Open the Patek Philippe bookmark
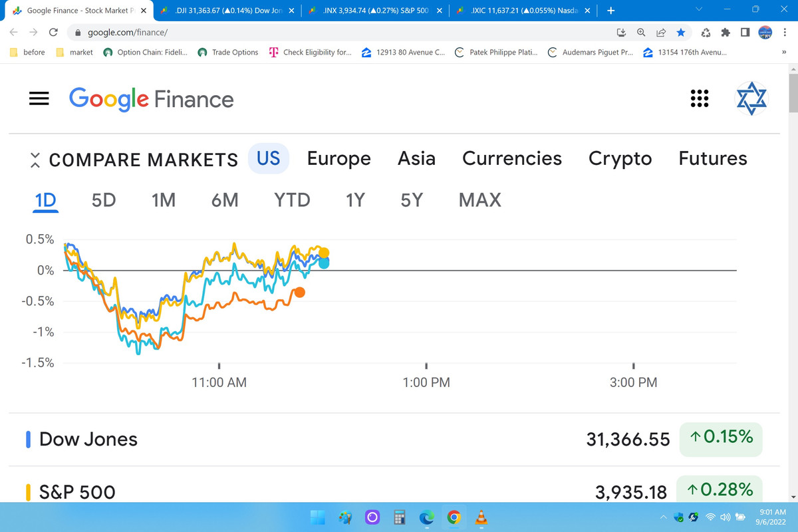 click(x=496, y=52)
